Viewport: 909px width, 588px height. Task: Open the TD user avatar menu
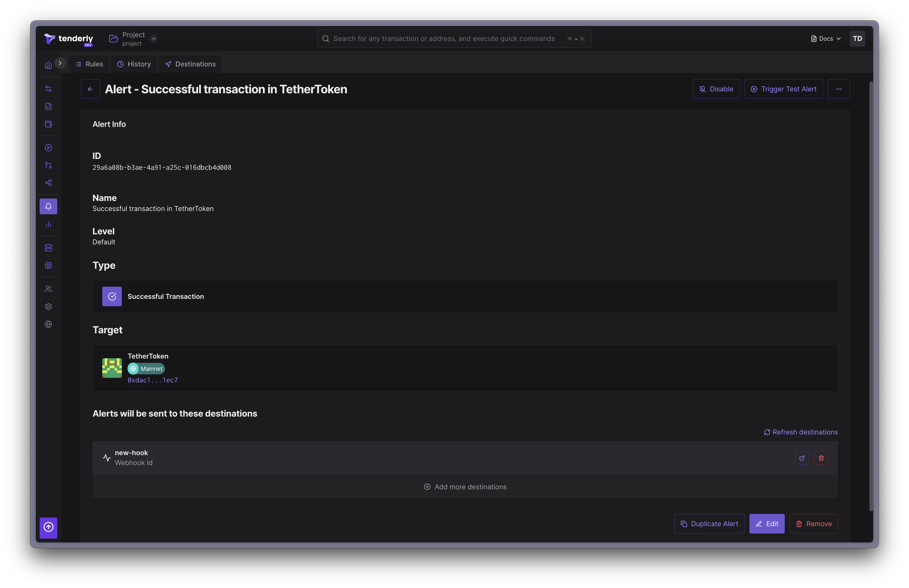857,39
